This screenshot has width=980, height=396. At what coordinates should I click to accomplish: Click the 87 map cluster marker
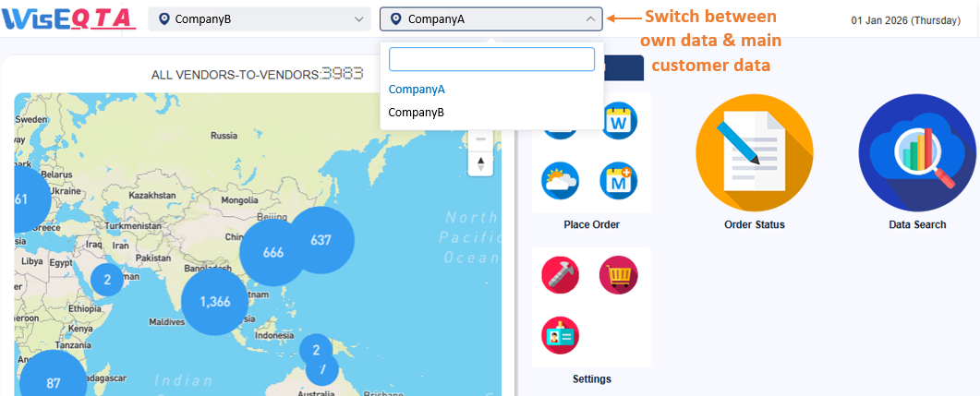point(53,382)
